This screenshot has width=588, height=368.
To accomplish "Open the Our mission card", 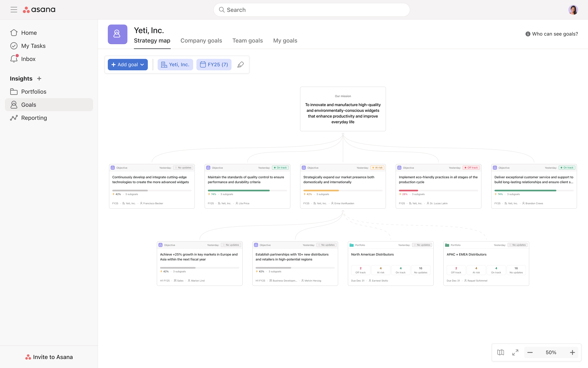I will (343, 109).
